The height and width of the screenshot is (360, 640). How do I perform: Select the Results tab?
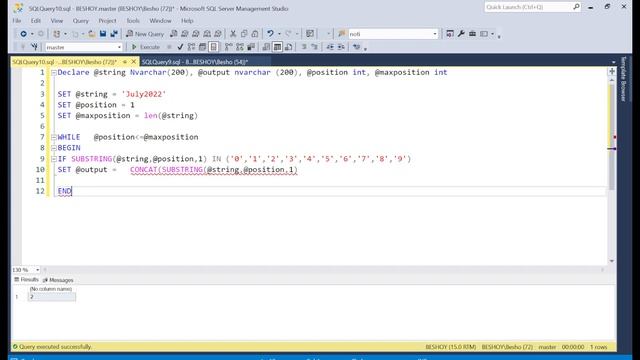tap(26, 280)
